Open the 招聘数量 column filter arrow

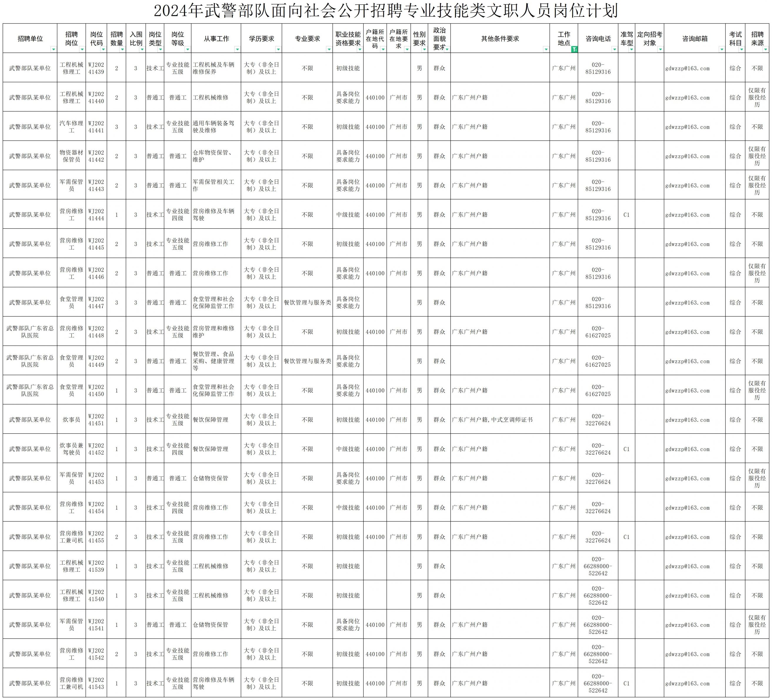click(123, 49)
